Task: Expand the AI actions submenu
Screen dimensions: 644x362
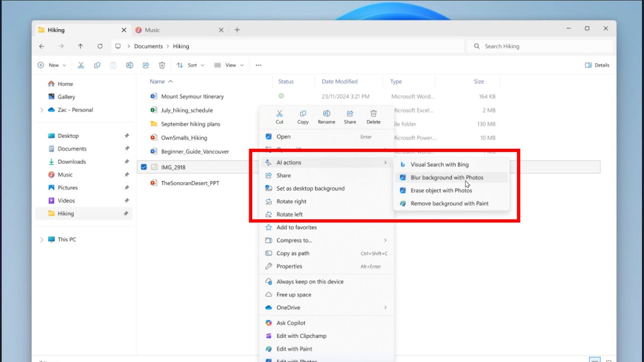Action: click(326, 162)
